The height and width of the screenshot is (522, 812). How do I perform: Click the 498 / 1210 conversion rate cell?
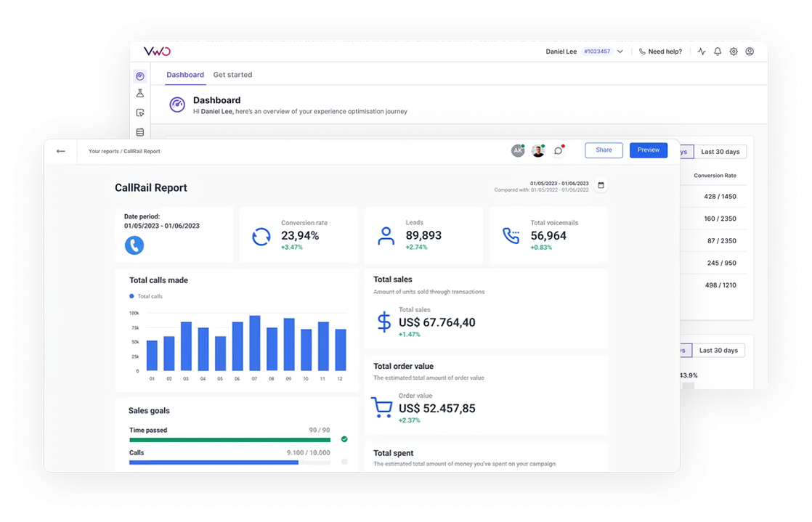[720, 285]
